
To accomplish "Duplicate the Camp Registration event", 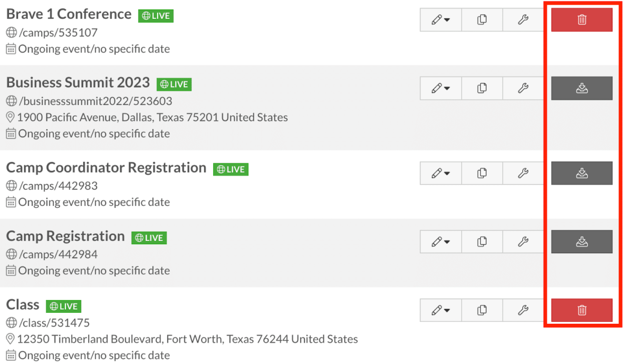I will click(x=482, y=242).
